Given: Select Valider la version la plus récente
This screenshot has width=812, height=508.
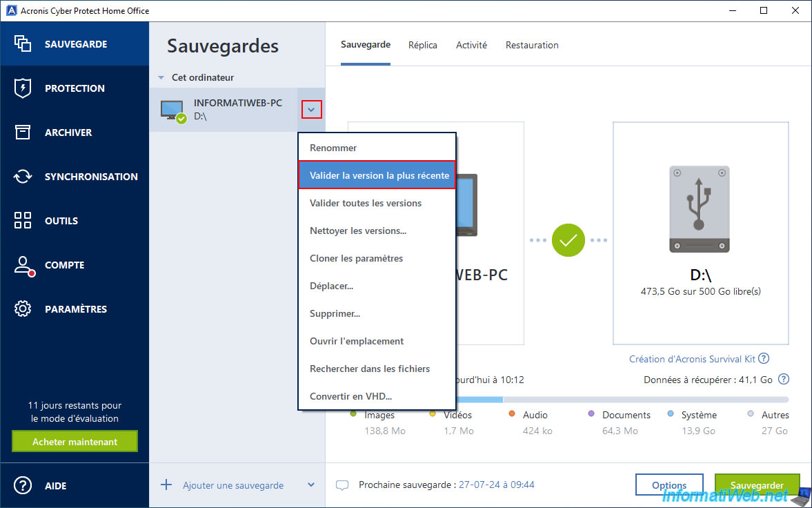Looking at the screenshot, I should click(379, 175).
